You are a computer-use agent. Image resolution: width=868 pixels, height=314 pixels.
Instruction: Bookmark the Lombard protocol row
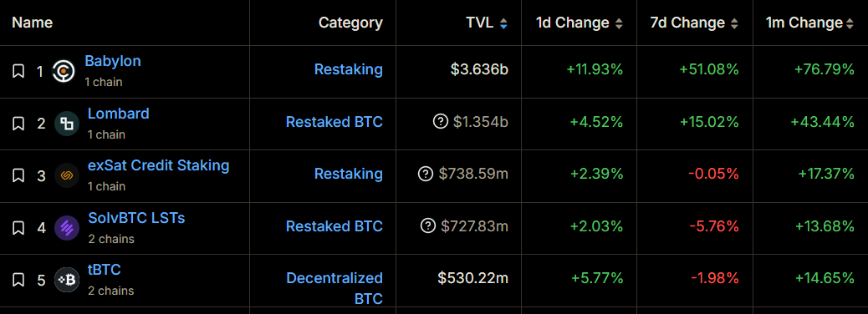(x=18, y=124)
